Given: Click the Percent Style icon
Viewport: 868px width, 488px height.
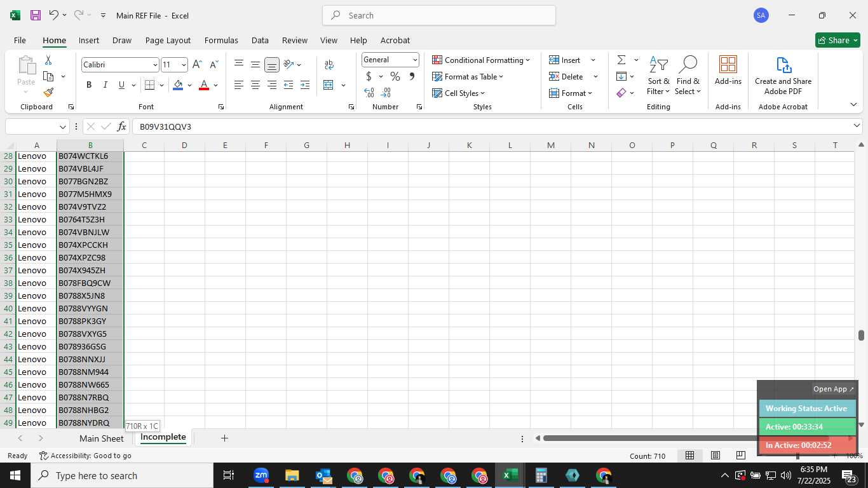Looking at the screenshot, I should click(395, 76).
